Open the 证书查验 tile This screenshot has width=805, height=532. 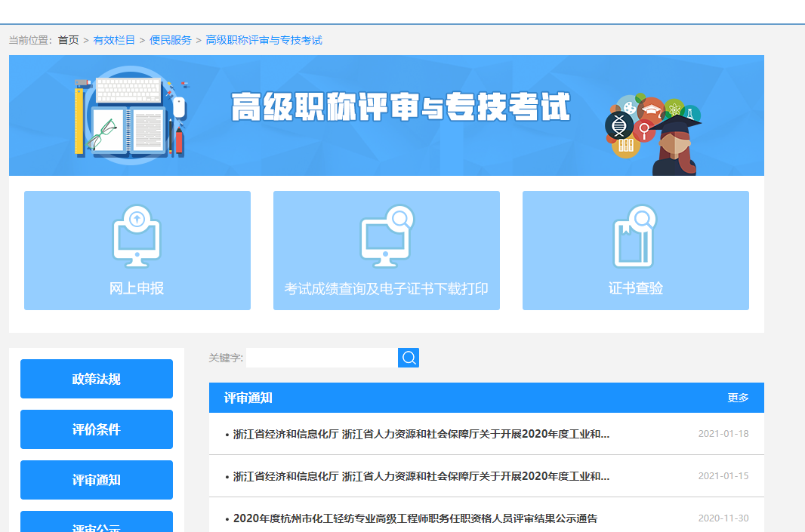tap(635, 288)
